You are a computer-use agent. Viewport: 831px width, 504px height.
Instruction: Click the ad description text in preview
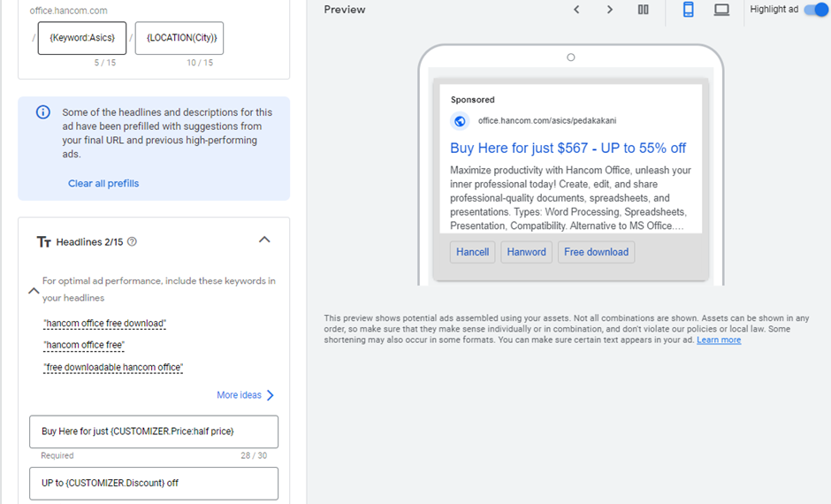pos(570,198)
